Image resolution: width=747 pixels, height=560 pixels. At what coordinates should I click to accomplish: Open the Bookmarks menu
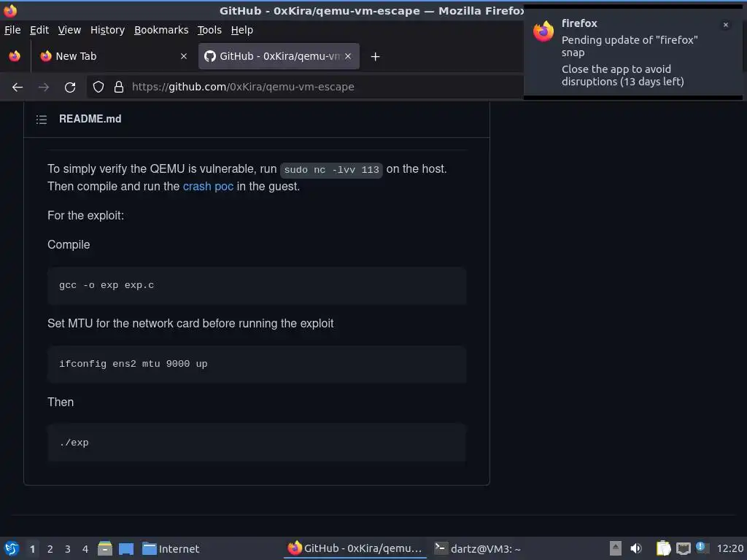coord(161,30)
